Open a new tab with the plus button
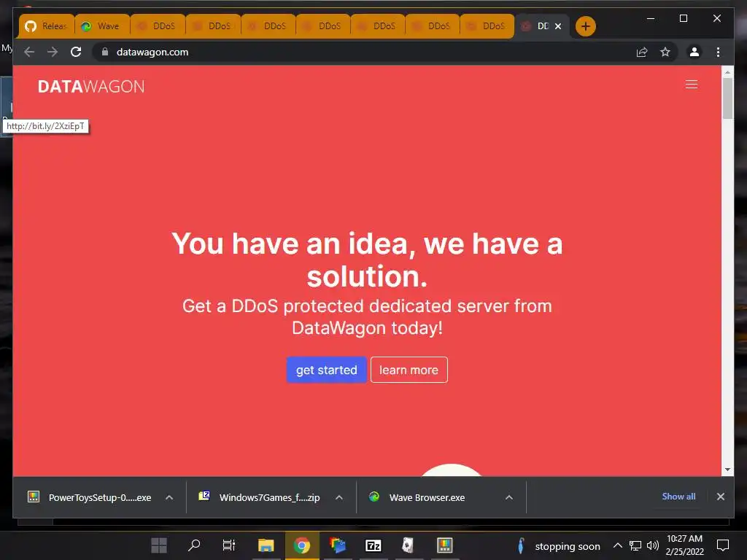This screenshot has width=747, height=560. (x=586, y=26)
